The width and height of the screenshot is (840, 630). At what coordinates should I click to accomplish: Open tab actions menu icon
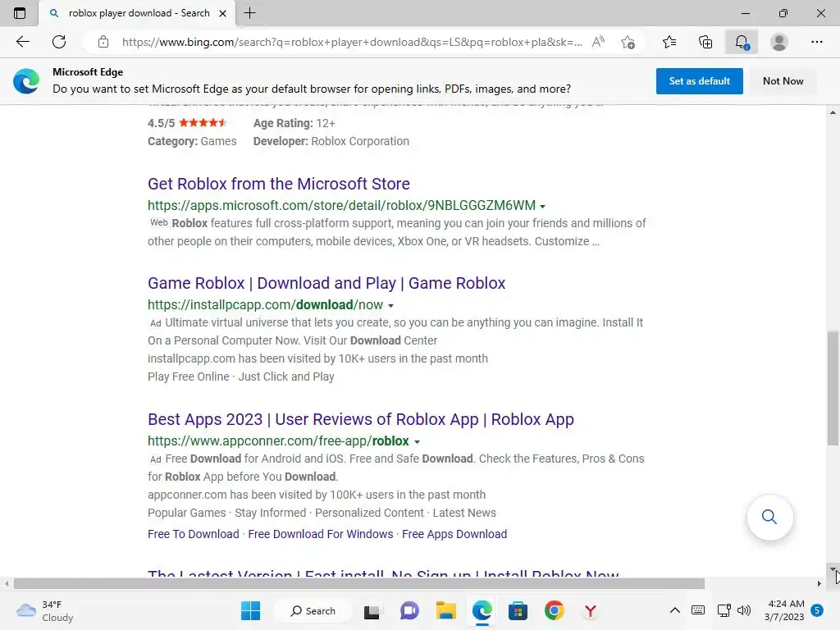(x=20, y=13)
